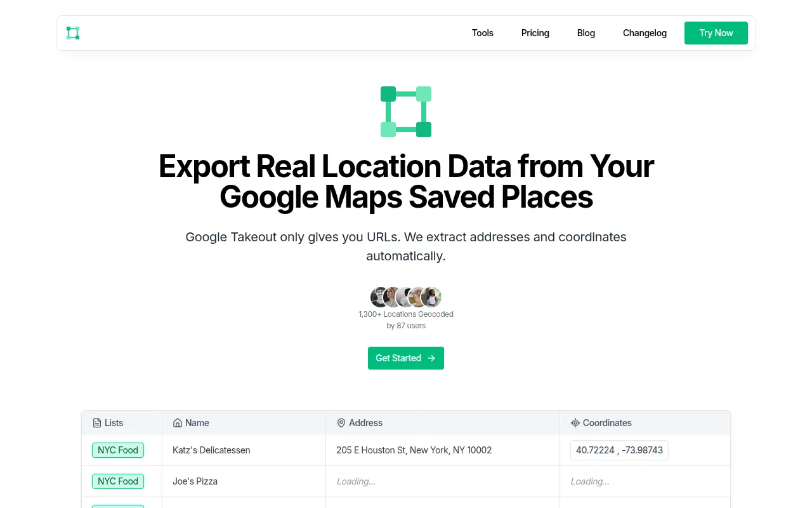Click the Coordinates column target icon
Screen dimensions: 812x508
(x=575, y=423)
